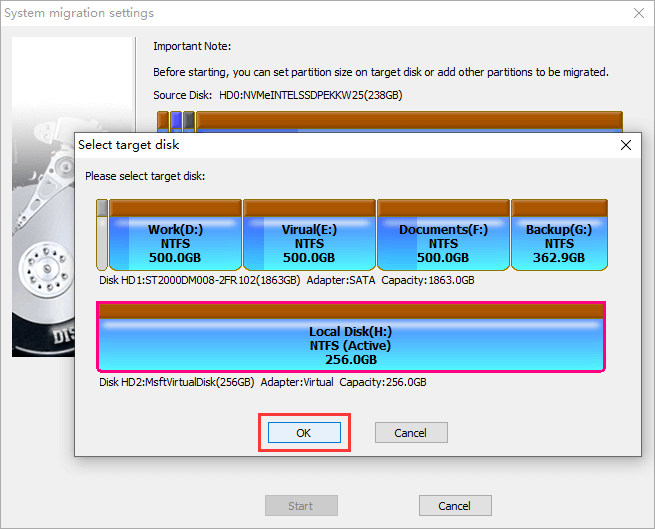Close the Select target disk dialog
Screen dimensions: 655x529
626,145
